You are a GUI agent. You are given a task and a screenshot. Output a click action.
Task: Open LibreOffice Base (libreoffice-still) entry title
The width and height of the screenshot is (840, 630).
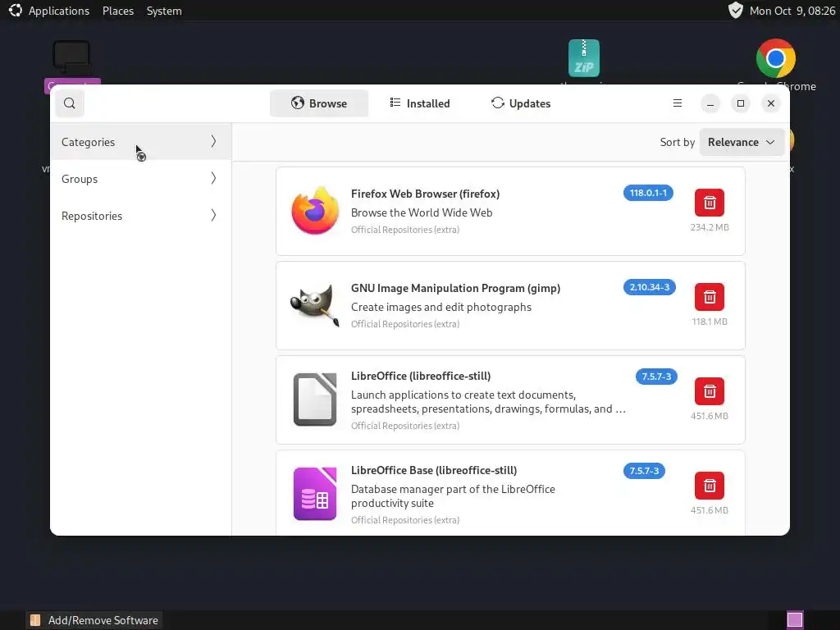434,470
